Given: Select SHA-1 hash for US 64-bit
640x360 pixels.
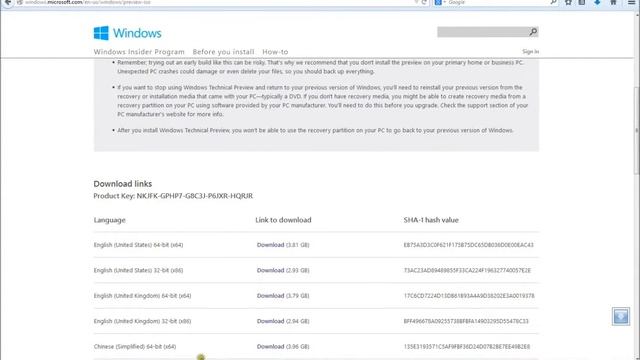Looking at the screenshot, I should click(x=469, y=245).
